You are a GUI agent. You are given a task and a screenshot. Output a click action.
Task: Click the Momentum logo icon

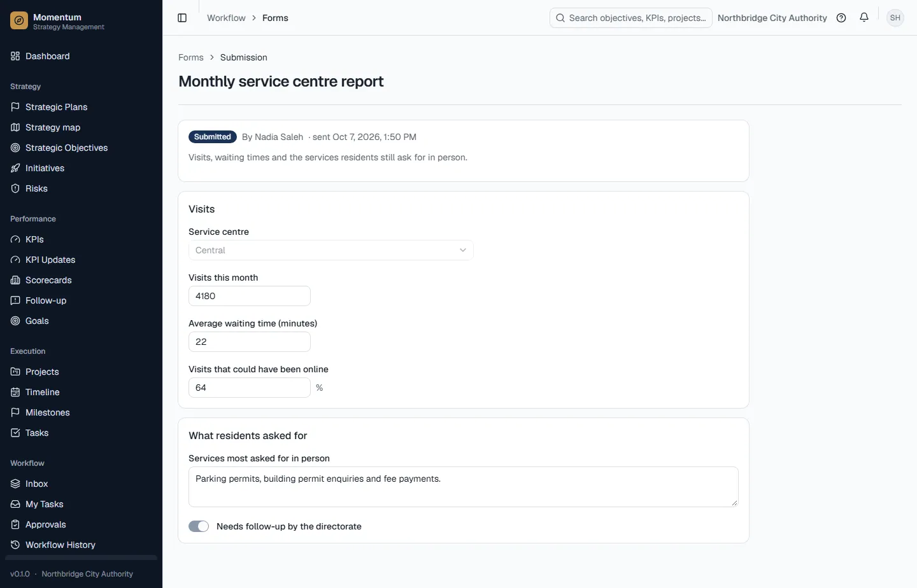pyautogui.click(x=19, y=21)
